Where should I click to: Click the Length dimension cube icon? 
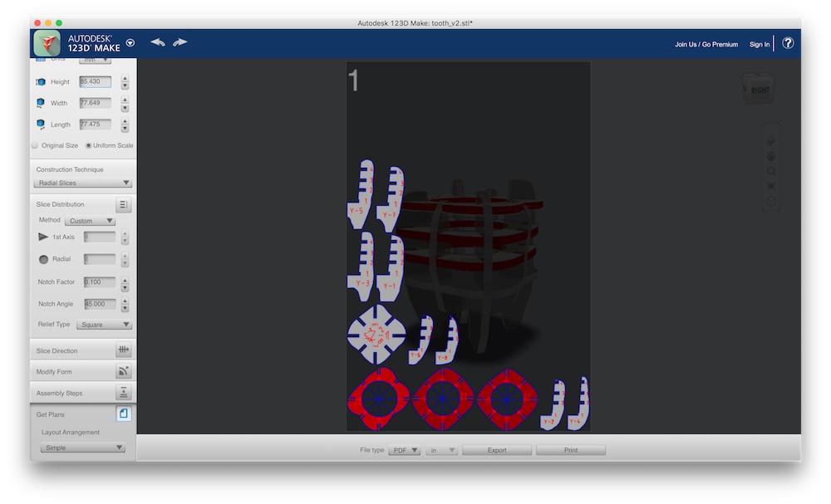click(41, 124)
